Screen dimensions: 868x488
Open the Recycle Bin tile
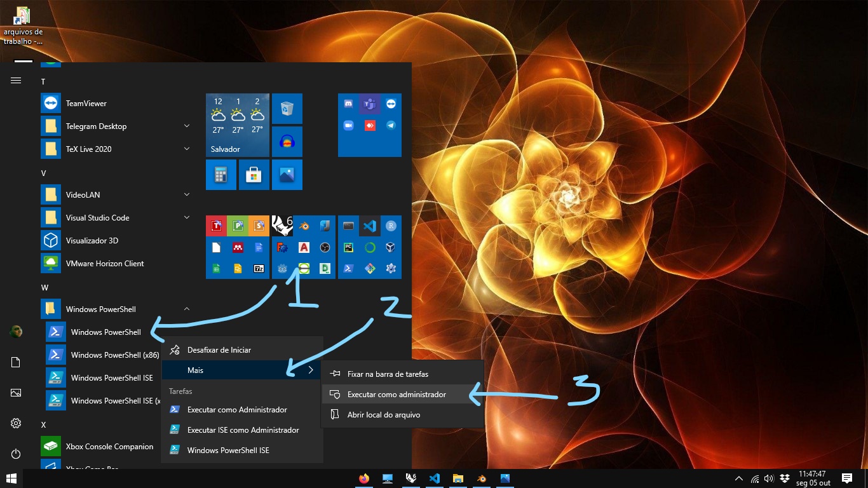click(x=287, y=109)
